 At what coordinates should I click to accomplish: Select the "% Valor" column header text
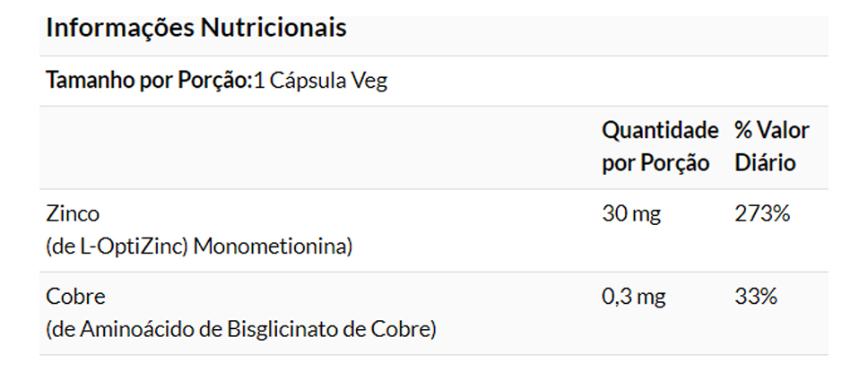pos(771,131)
